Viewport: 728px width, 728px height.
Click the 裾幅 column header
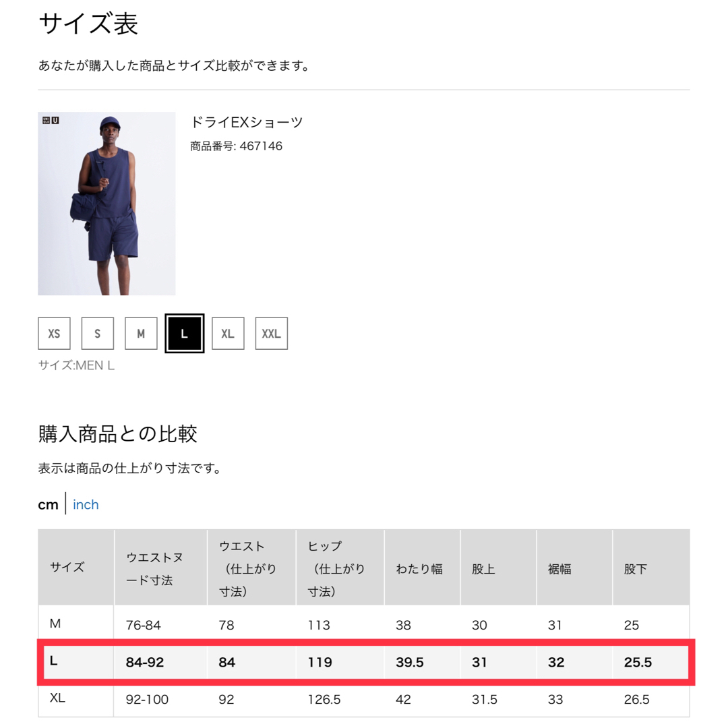coord(559,568)
